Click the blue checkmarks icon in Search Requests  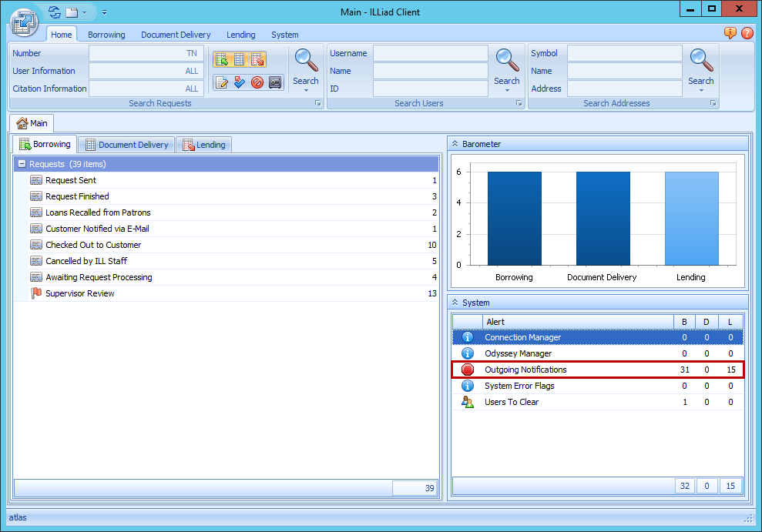click(240, 82)
